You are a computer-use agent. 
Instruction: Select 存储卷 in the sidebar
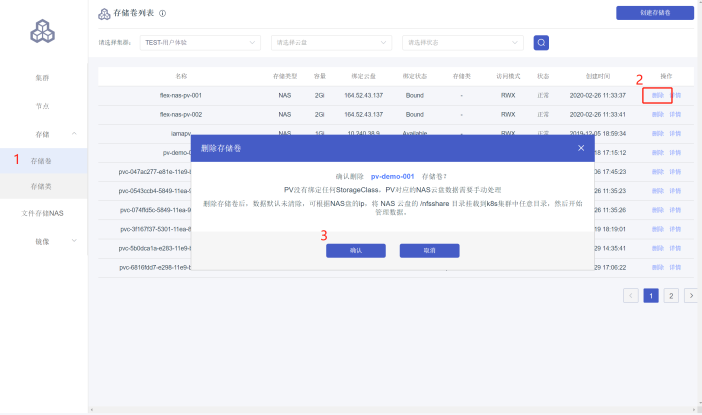pyautogui.click(x=41, y=160)
